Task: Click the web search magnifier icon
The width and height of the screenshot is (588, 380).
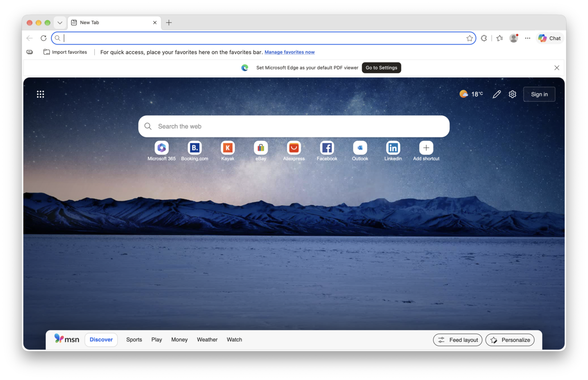Action: click(148, 126)
